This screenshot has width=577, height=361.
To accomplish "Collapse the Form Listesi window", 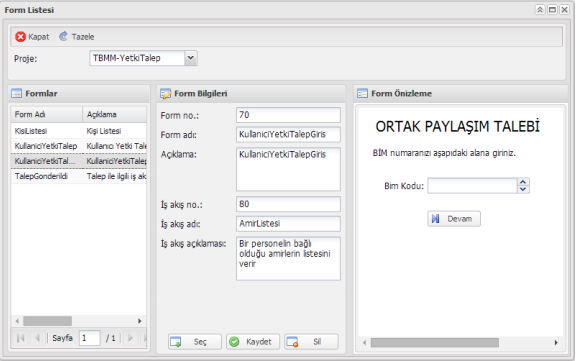I will [x=540, y=10].
